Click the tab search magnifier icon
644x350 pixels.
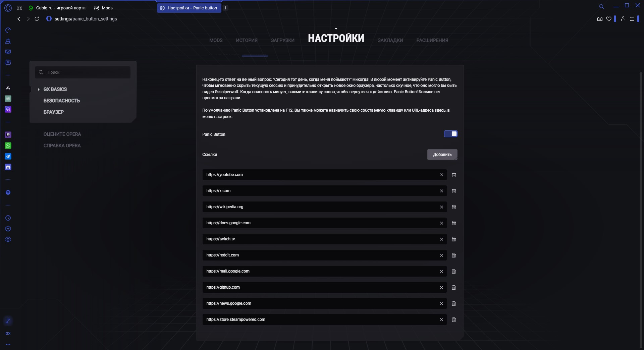pyautogui.click(x=601, y=7)
